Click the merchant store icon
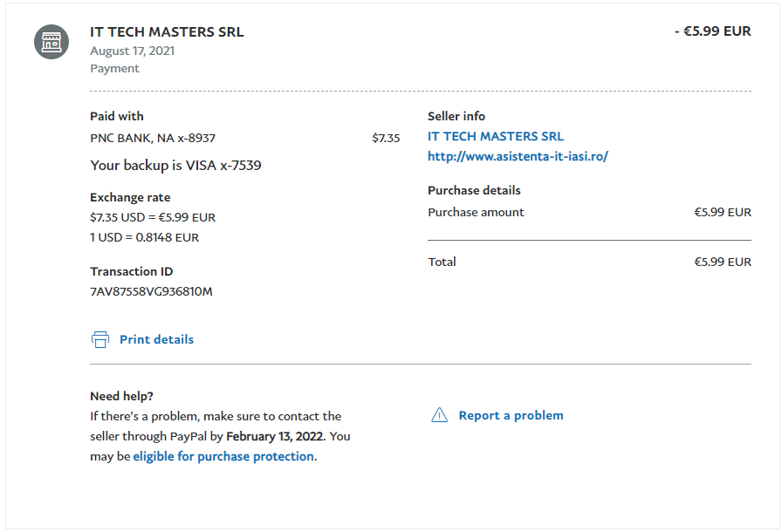This screenshot has width=782, height=532. click(51, 42)
